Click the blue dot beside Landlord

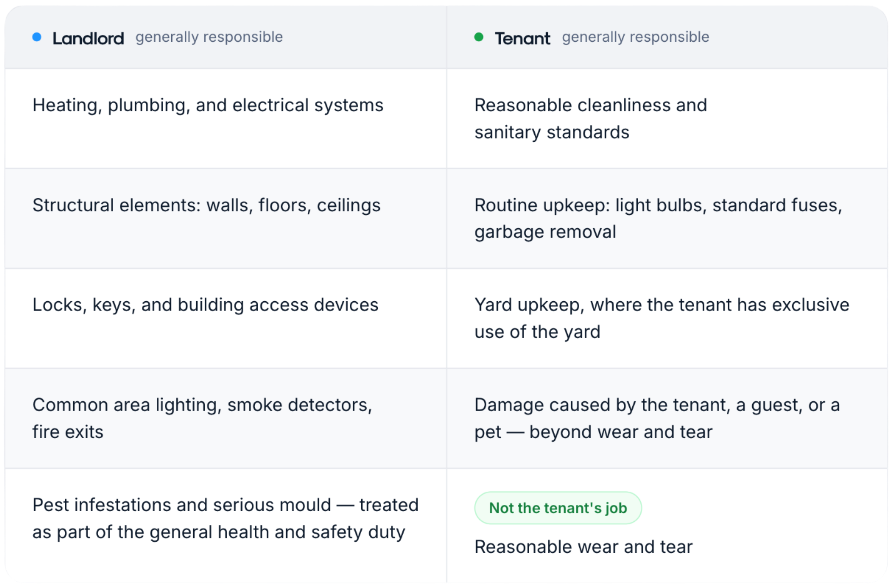tap(37, 37)
